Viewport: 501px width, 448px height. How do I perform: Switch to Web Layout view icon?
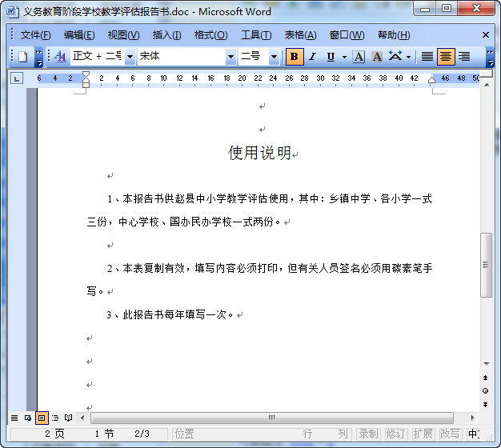28,418
